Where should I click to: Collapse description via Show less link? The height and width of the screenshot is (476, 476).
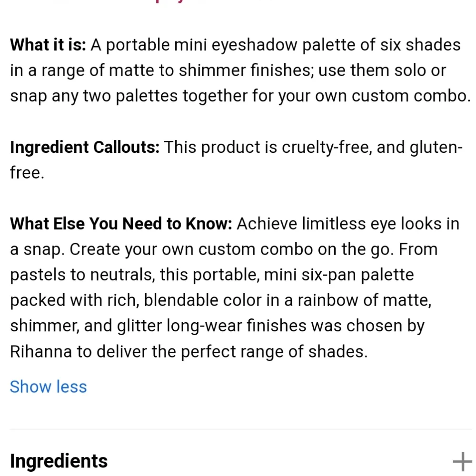[x=48, y=387]
